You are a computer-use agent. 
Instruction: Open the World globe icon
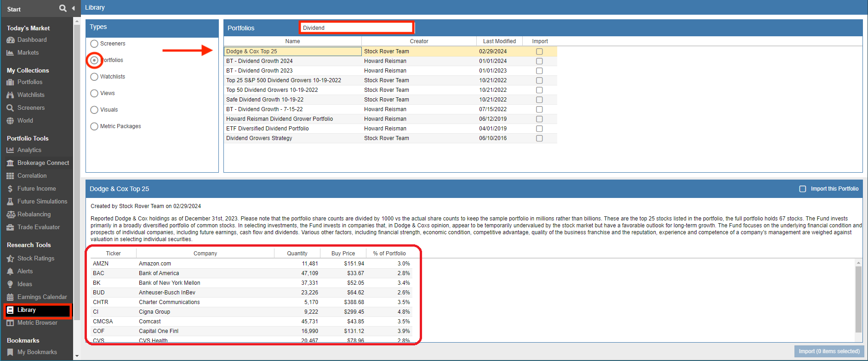[x=10, y=121]
